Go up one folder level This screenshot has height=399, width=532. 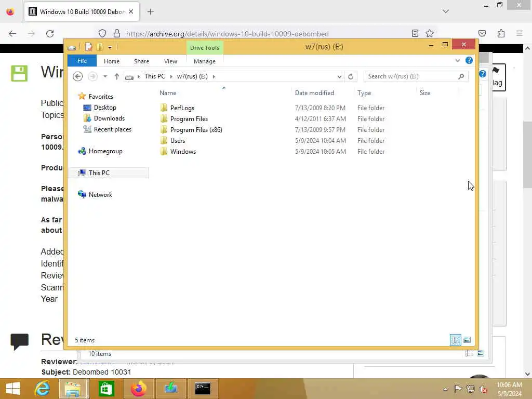point(117,76)
